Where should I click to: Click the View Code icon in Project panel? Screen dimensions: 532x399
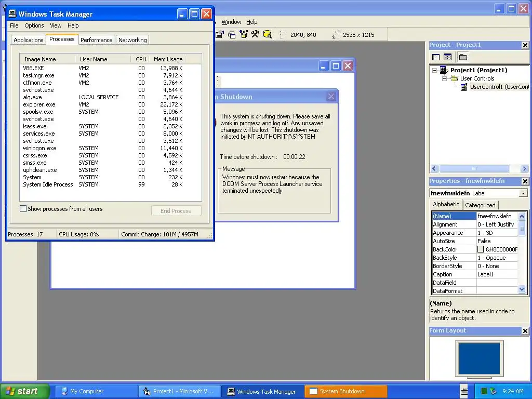(436, 57)
